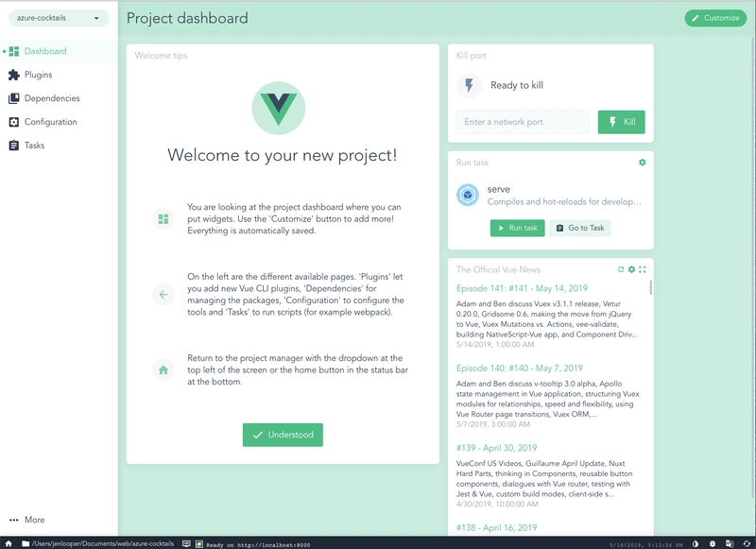Viewport: 756px width, 549px height.
Task: Click the three-dots More icon
Action: [14, 520]
